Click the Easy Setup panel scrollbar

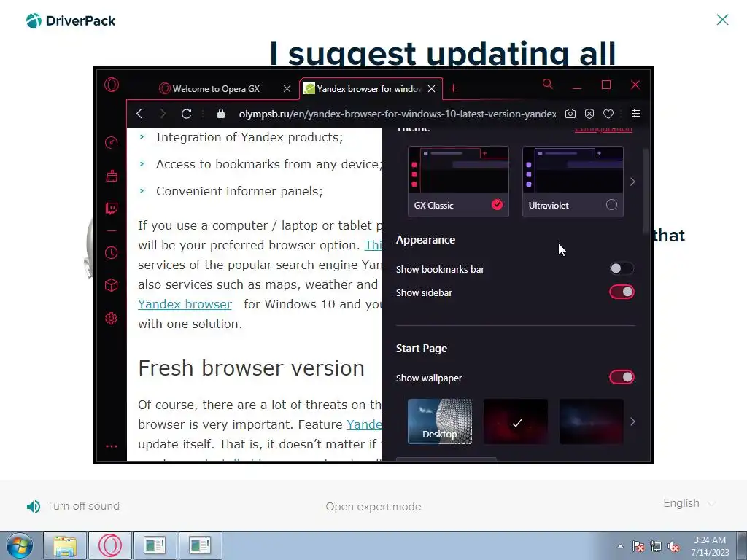(646, 190)
